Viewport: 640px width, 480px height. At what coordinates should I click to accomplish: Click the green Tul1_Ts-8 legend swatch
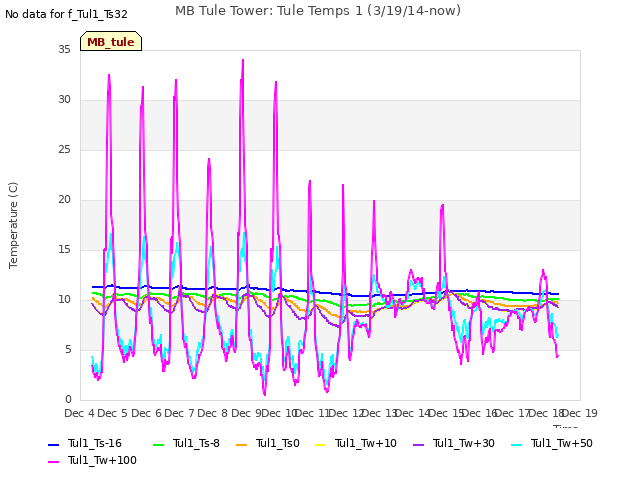(x=158, y=444)
